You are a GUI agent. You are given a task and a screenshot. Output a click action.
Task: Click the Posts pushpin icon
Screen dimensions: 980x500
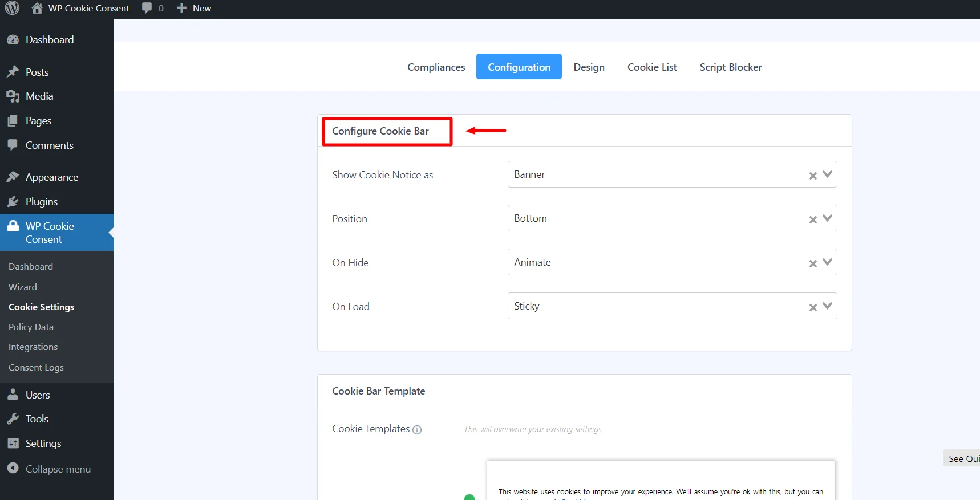(x=13, y=72)
